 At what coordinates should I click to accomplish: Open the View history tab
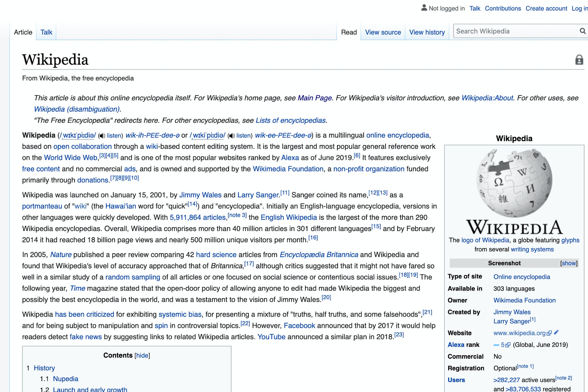point(427,32)
